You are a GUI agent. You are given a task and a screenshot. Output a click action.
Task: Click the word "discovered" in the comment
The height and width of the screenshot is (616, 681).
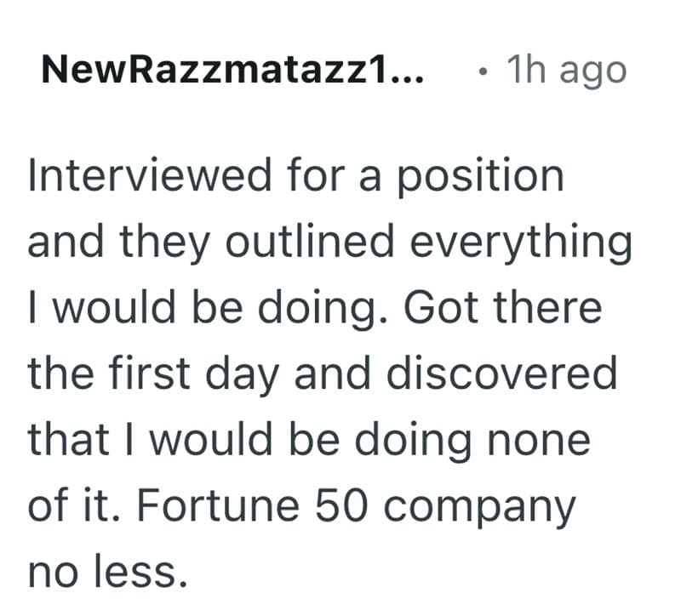coord(503,374)
